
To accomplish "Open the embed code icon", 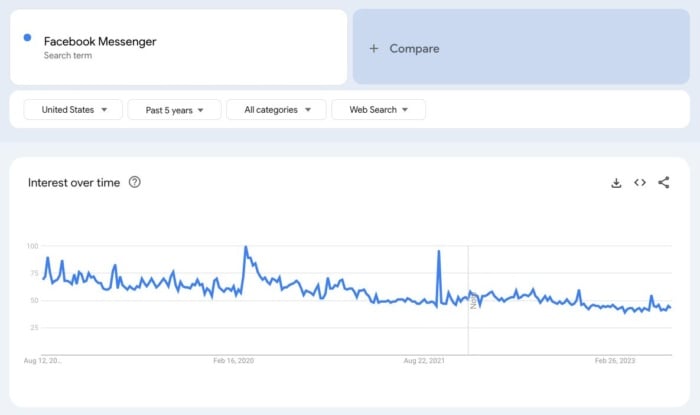I will pyautogui.click(x=640, y=183).
